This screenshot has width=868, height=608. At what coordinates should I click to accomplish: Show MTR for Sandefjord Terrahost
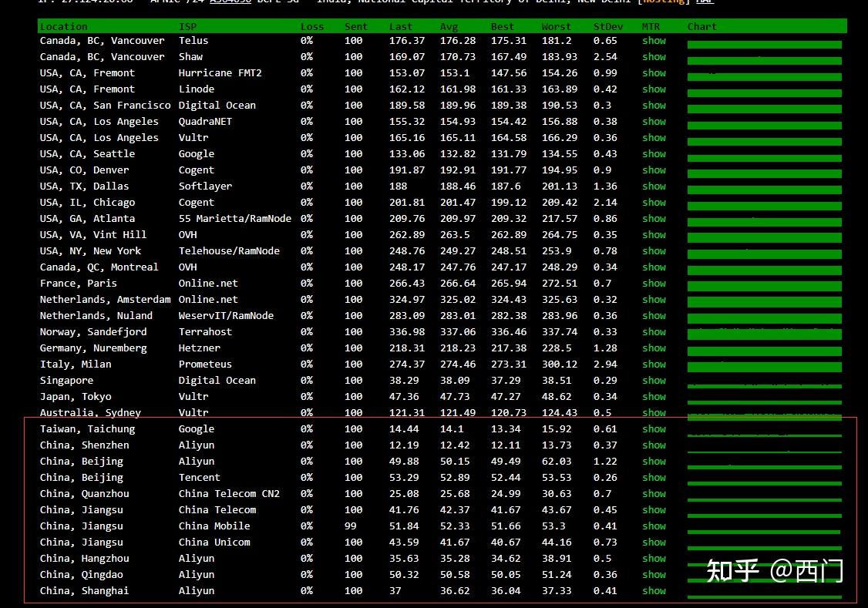pos(654,332)
